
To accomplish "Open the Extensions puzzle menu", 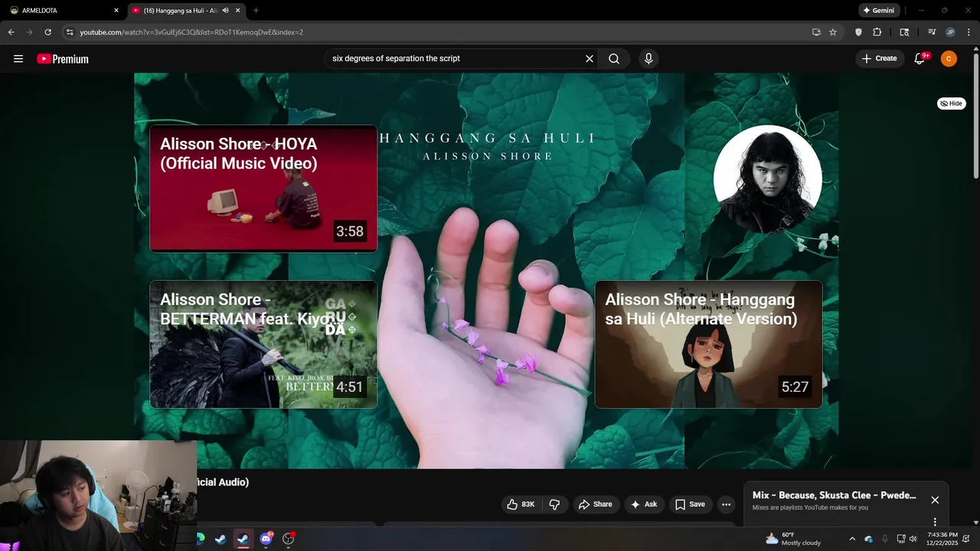I will point(877,32).
